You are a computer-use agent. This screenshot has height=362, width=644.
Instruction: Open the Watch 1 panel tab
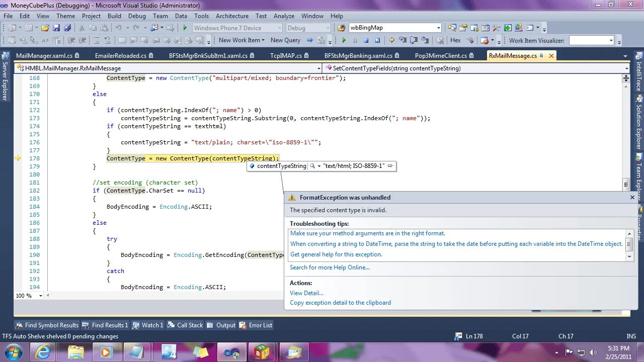click(x=147, y=325)
